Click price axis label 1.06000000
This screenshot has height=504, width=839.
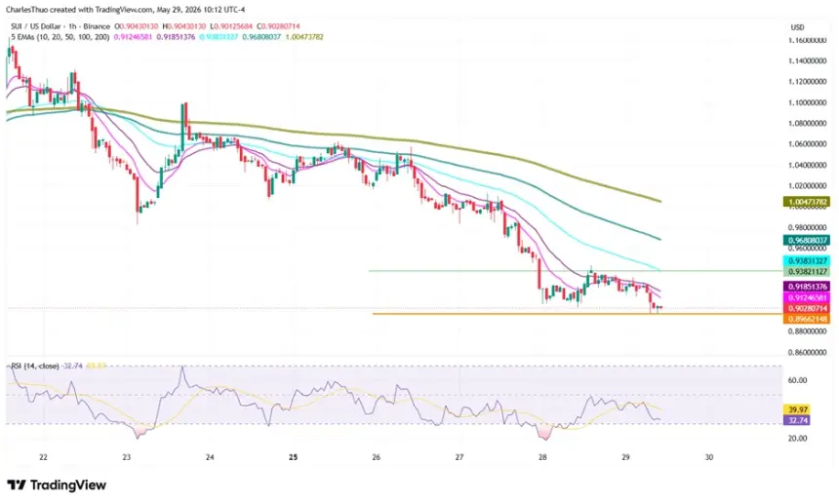808,144
